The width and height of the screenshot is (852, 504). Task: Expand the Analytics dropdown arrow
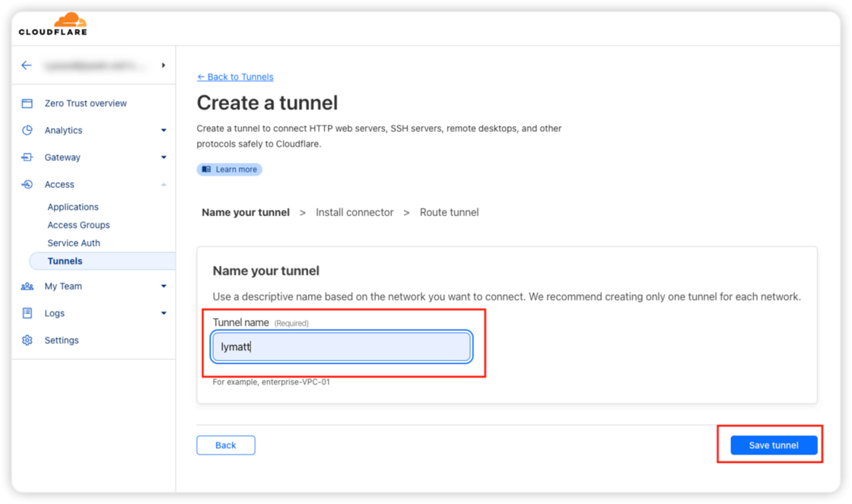164,131
